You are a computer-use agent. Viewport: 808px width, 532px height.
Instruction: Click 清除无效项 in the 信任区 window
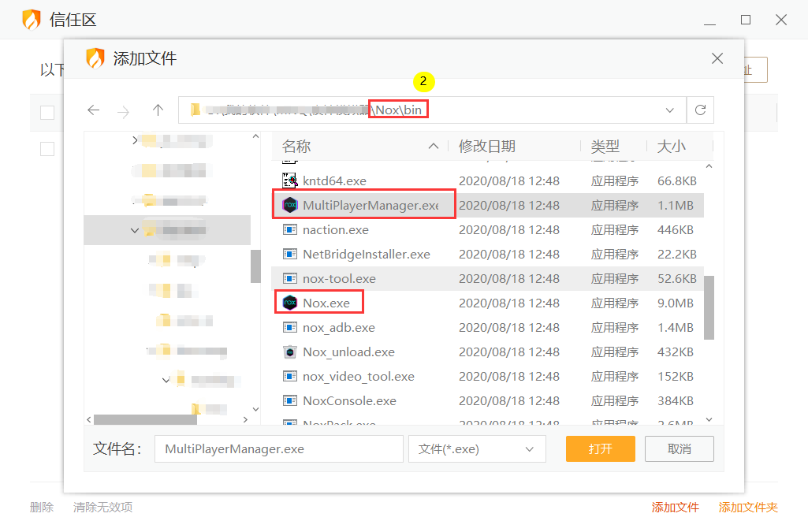(x=103, y=508)
